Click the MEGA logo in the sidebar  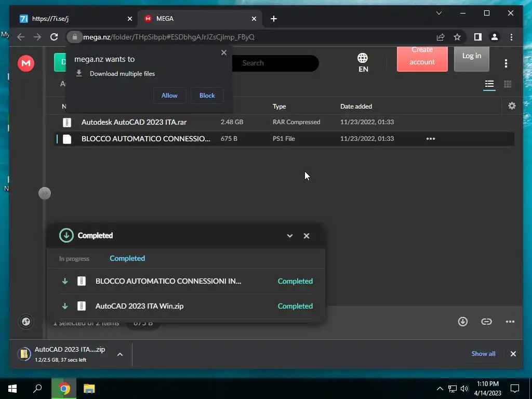26,63
